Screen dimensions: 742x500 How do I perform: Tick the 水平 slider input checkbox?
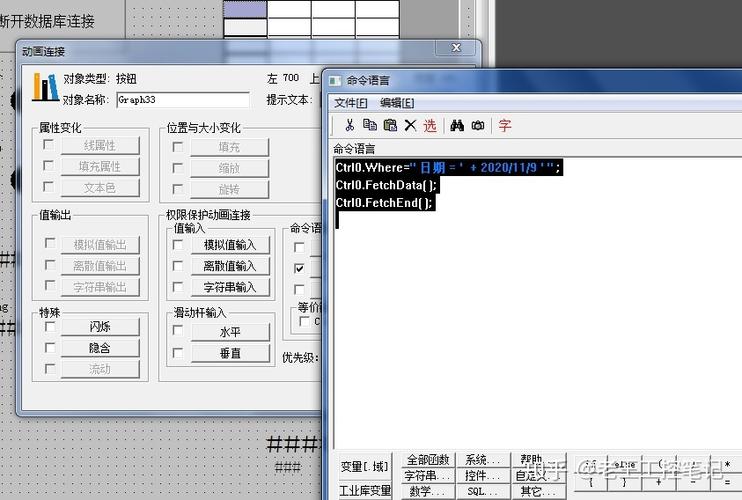178,330
